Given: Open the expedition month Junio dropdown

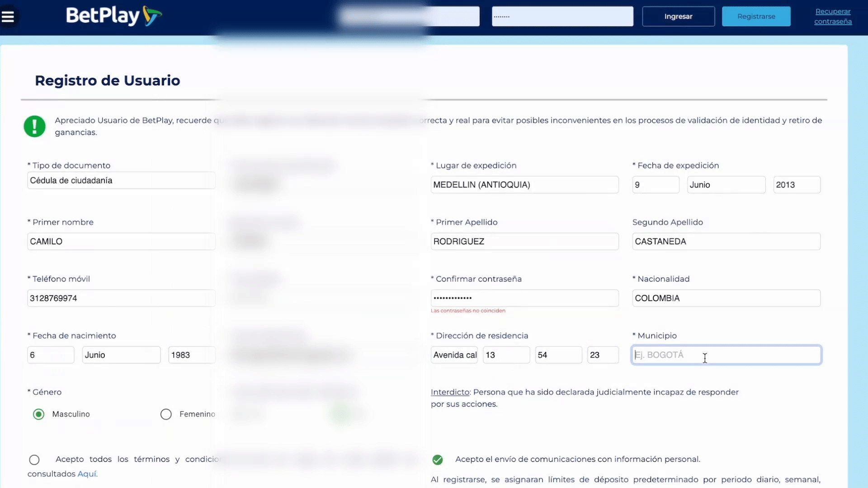Looking at the screenshot, I should (726, 185).
